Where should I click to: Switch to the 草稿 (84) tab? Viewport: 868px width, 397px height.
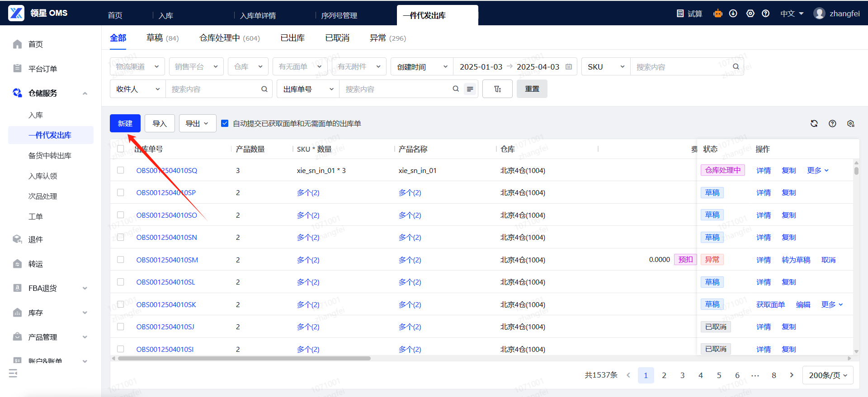[x=162, y=38]
